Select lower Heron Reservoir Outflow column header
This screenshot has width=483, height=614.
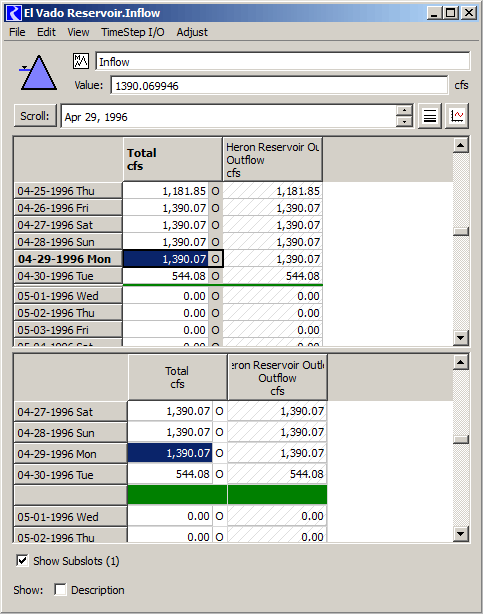[277, 377]
